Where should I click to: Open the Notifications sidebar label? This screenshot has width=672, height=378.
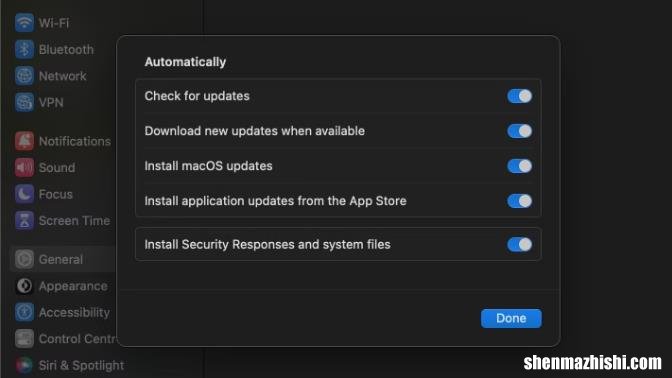(75, 141)
